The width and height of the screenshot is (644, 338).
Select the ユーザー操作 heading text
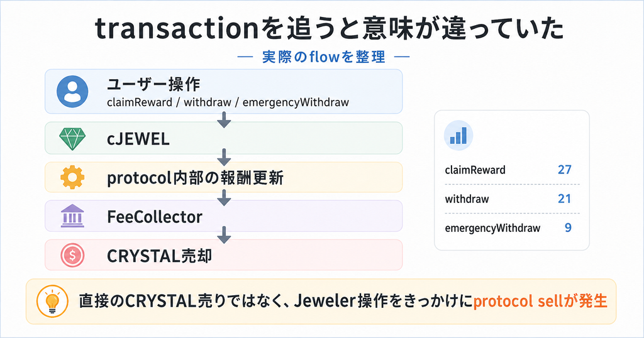pyautogui.click(x=153, y=84)
